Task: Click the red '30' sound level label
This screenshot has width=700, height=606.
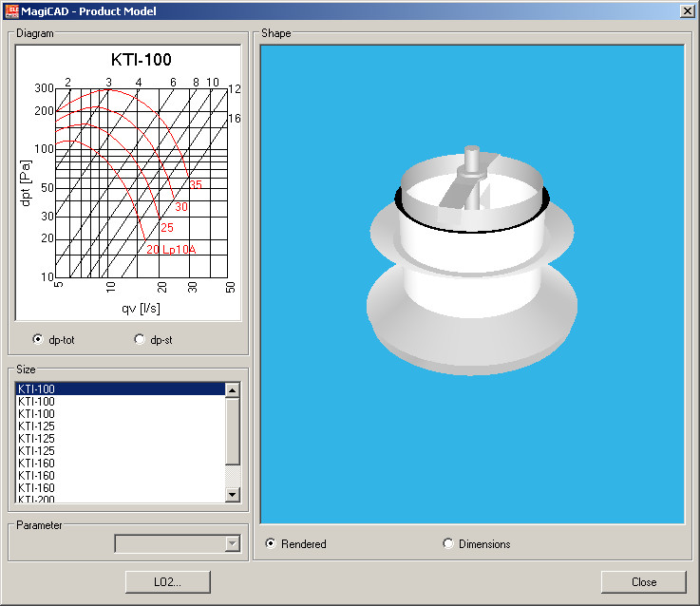Action: 181,207
